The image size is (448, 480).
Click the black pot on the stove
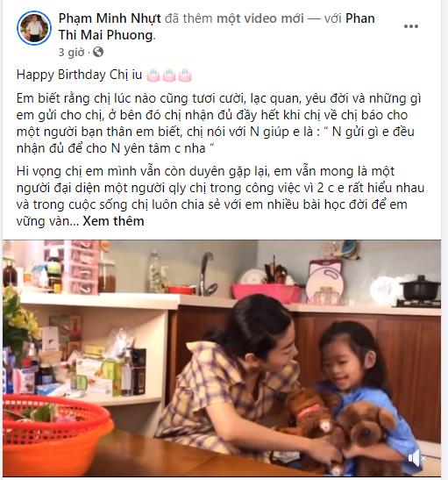[421, 288]
